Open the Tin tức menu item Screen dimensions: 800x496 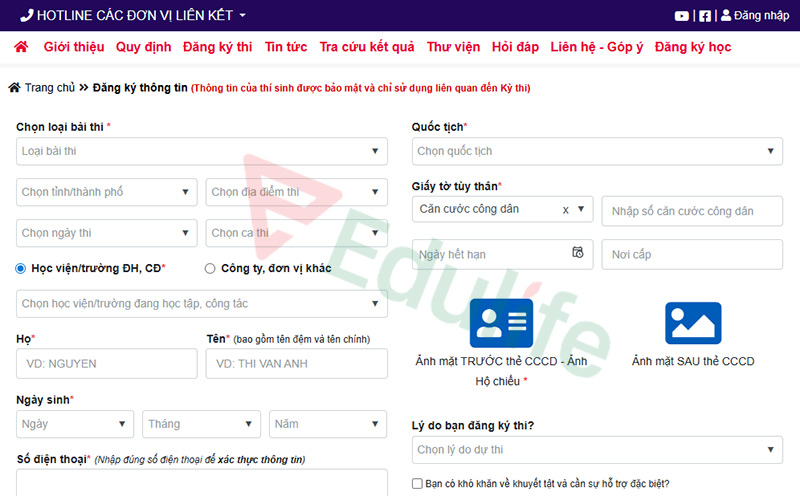(x=286, y=47)
